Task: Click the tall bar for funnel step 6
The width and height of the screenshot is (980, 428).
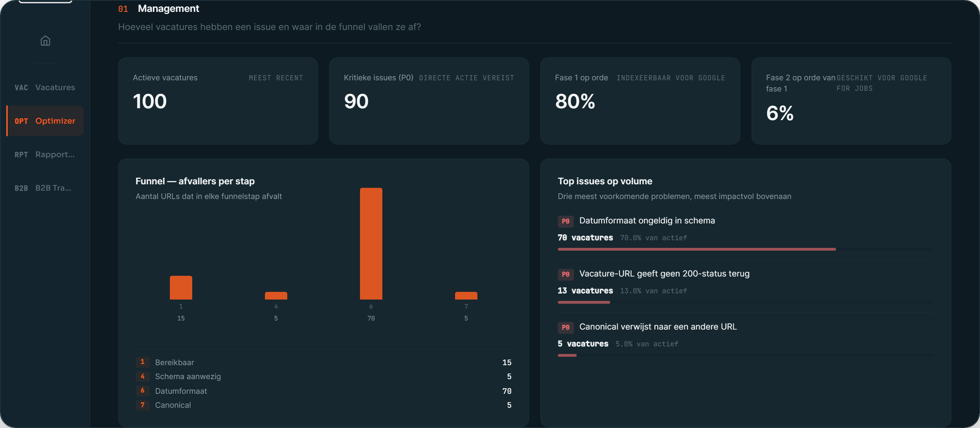Action: pos(371,244)
